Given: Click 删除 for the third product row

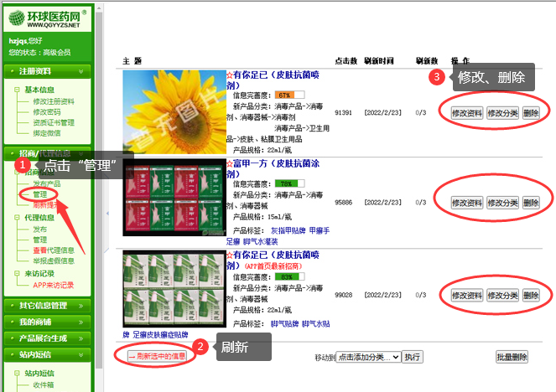Looking at the screenshot, I should pyautogui.click(x=531, y=295).
